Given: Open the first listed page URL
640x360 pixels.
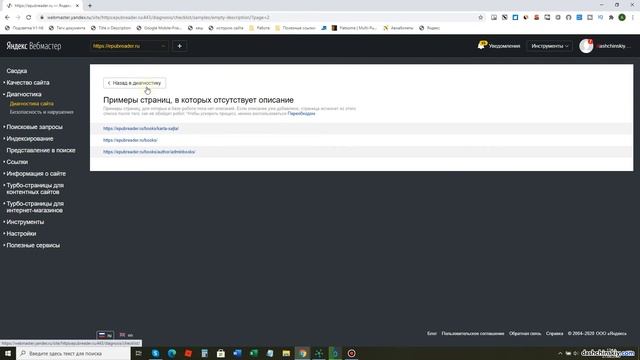Looking at the screenshot, I should pyautogui.click(x=141, y=129).
